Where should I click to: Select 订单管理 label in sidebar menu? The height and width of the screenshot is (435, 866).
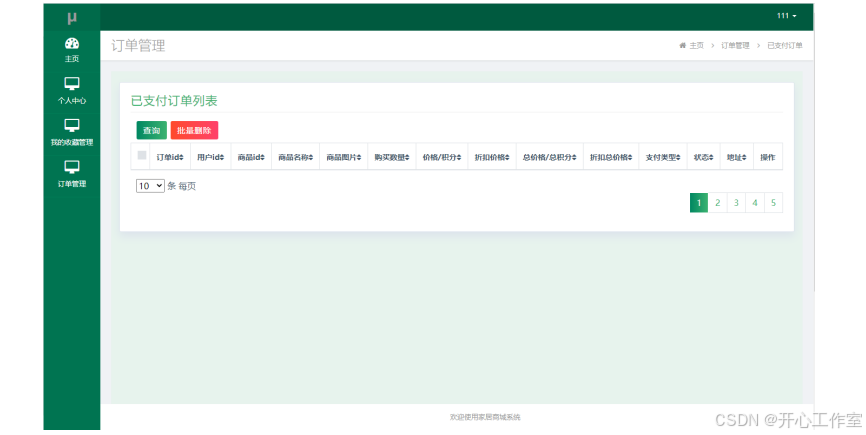pos(72,184)
